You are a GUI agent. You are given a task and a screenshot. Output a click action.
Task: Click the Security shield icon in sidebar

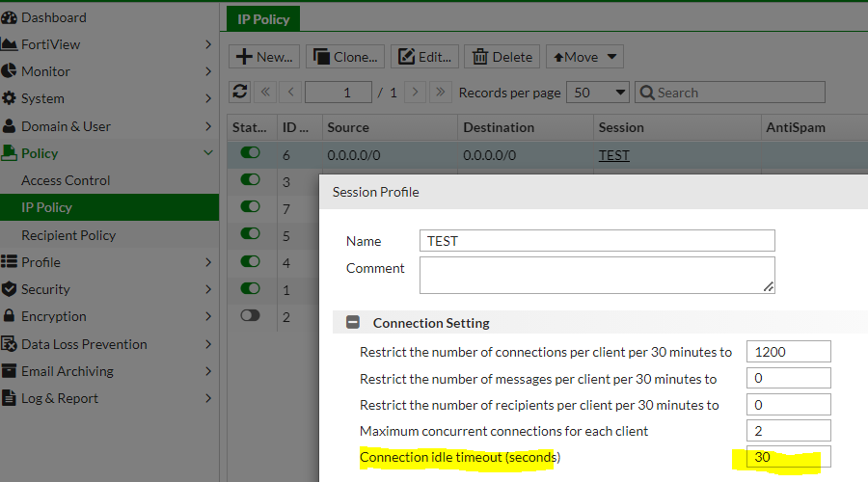(x=10, y=289)
